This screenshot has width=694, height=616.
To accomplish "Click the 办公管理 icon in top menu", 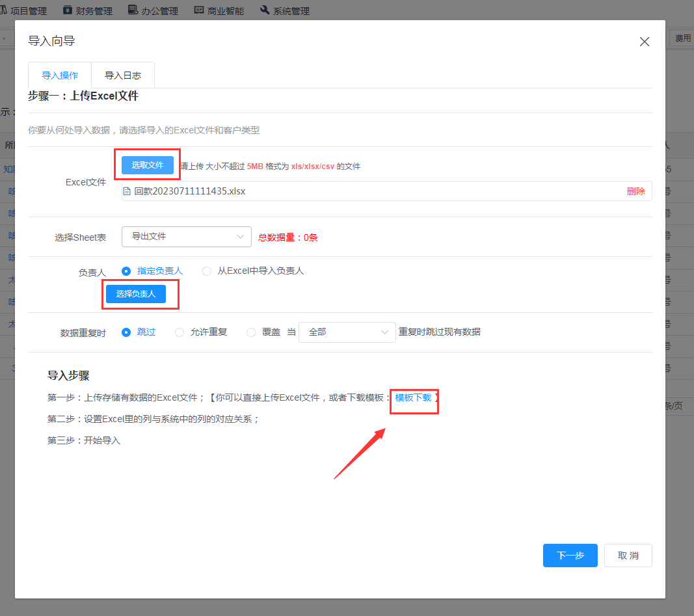I will [133, 10].
